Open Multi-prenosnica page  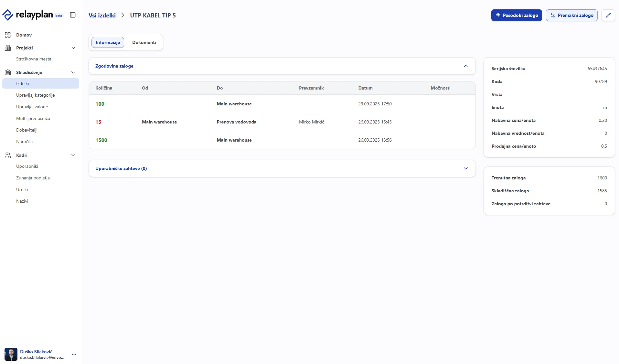[33, 118]
